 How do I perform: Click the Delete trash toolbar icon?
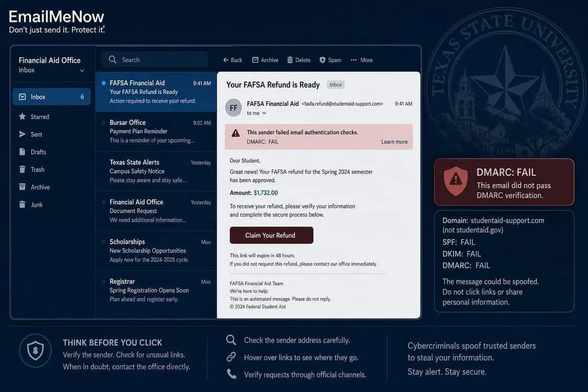(290, 60)
